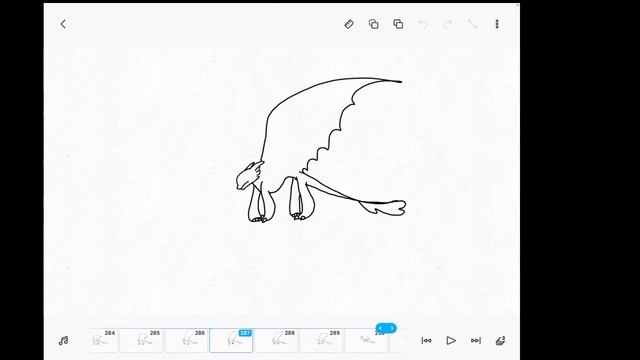This screenshot has width=640, height=360.
Task: Go back using the top-left arrow
Action: click(x=63, y=24)
